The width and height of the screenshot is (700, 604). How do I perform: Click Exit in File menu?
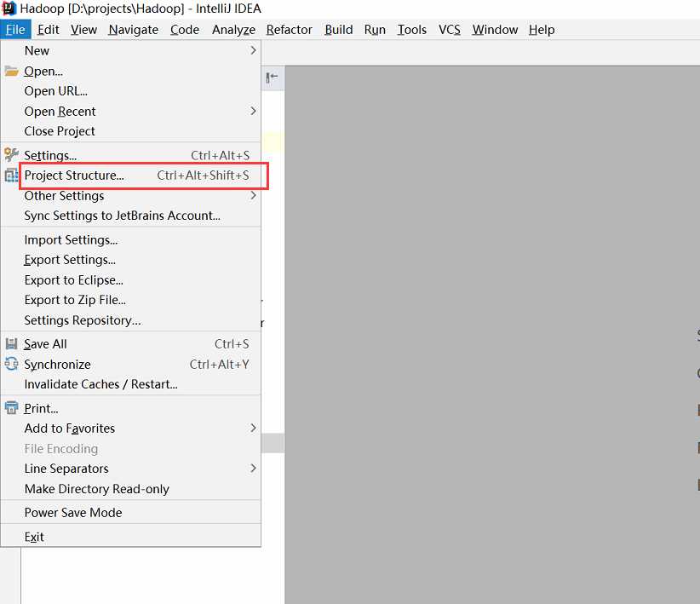131,537
